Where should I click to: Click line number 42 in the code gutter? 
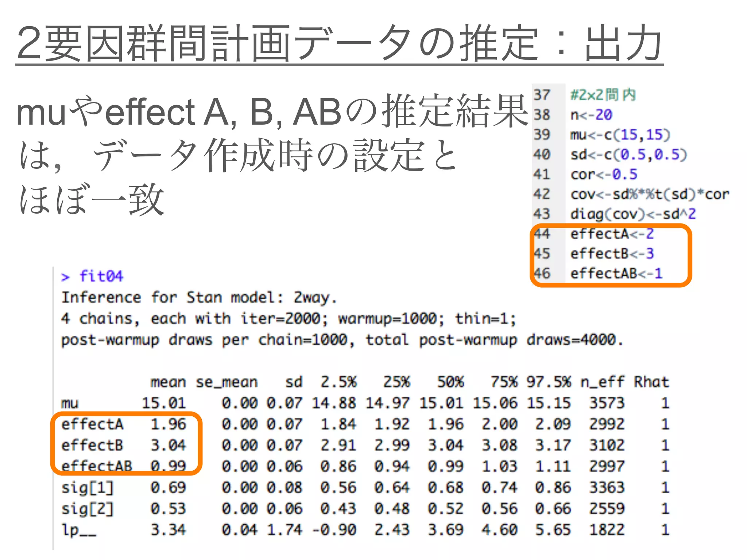(542, 194)
